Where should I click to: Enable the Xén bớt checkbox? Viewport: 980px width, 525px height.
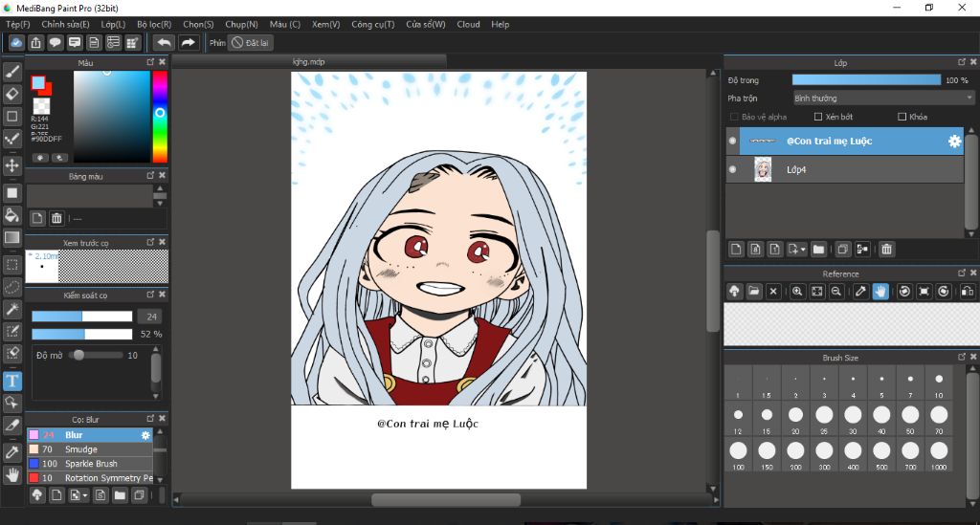click(818, 117)
